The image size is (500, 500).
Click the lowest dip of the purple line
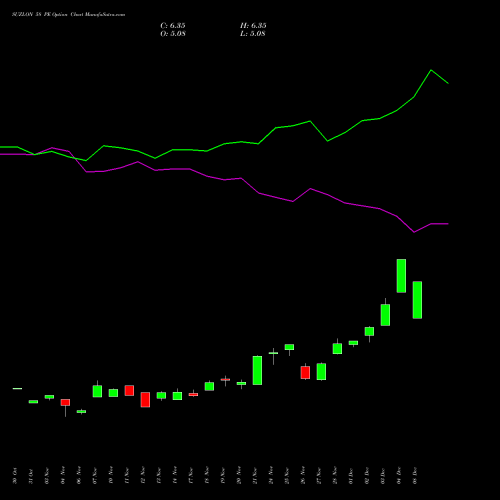pyautogui.click(x=414, y=232)
